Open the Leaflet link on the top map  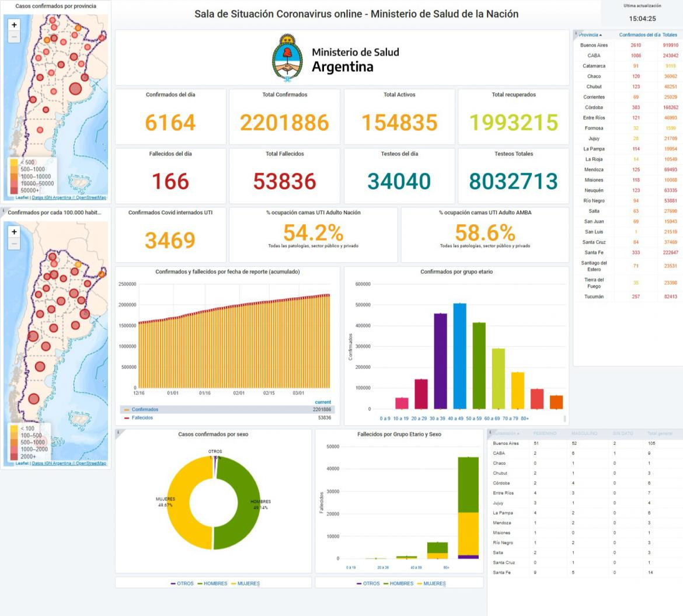coord(22,198)
